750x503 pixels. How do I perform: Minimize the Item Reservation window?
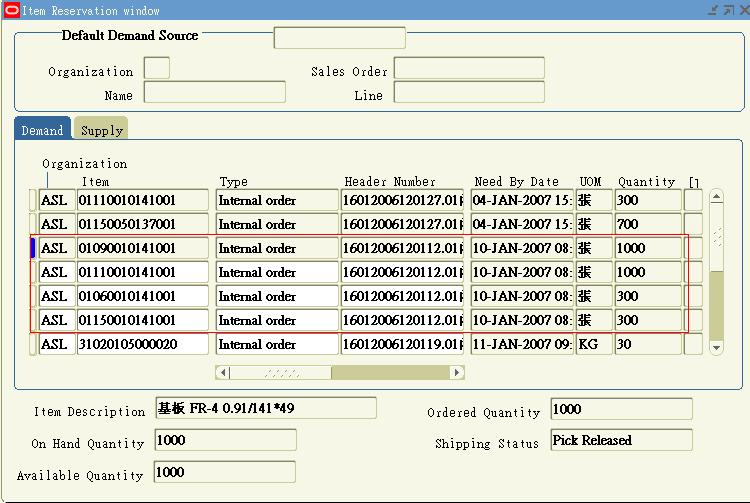[713, 10]
